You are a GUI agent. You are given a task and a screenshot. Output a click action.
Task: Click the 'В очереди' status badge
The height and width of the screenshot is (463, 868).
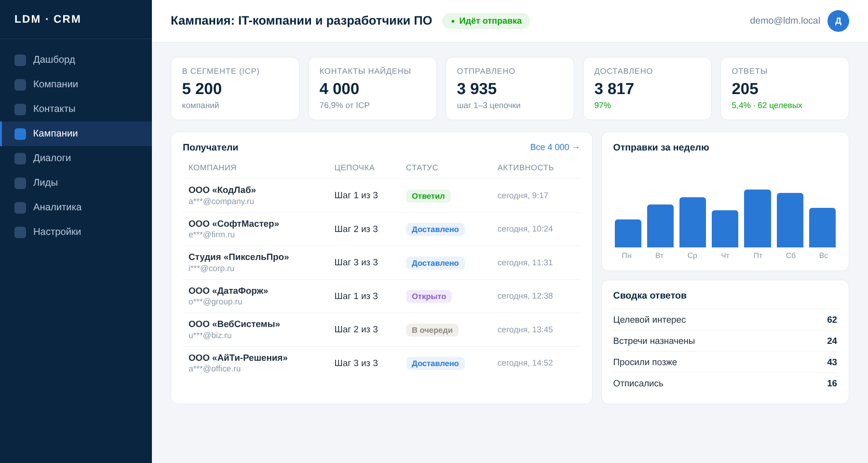[x=432, y=330]
